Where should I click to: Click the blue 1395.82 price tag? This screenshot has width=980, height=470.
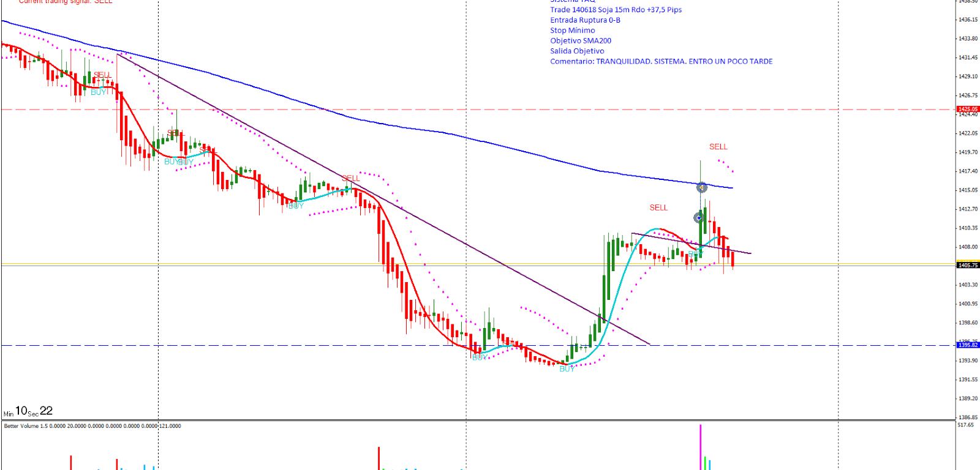click(x=968, y=345)
